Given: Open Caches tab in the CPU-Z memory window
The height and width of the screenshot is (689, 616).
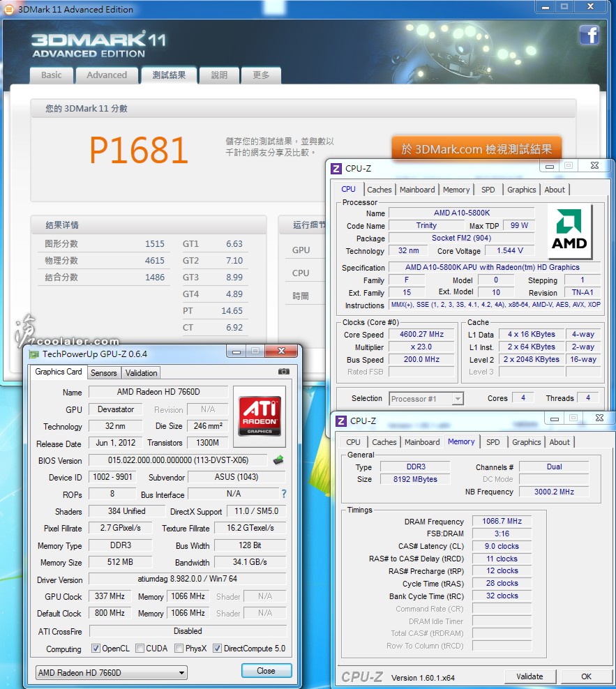Looking at the screenshot, I should point(384,442).
